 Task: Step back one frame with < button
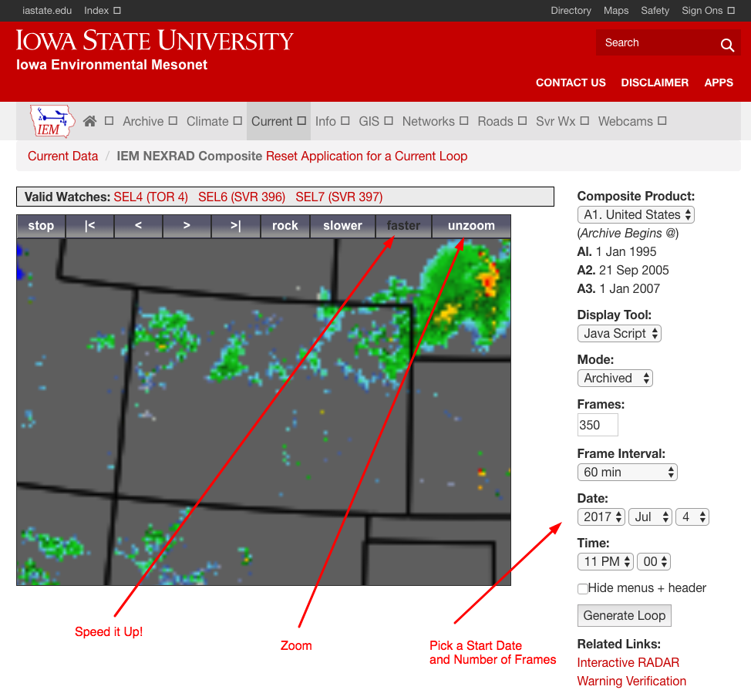point(139,226)
